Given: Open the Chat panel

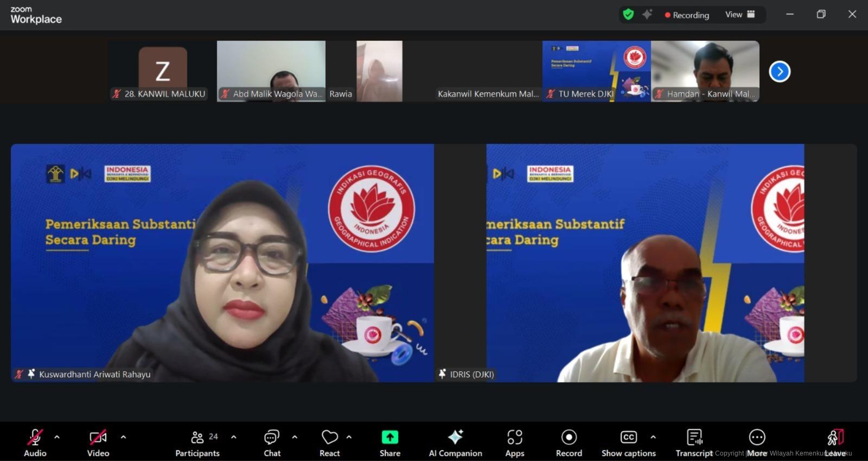Looking at the screenshot, I should click(272, 437).
